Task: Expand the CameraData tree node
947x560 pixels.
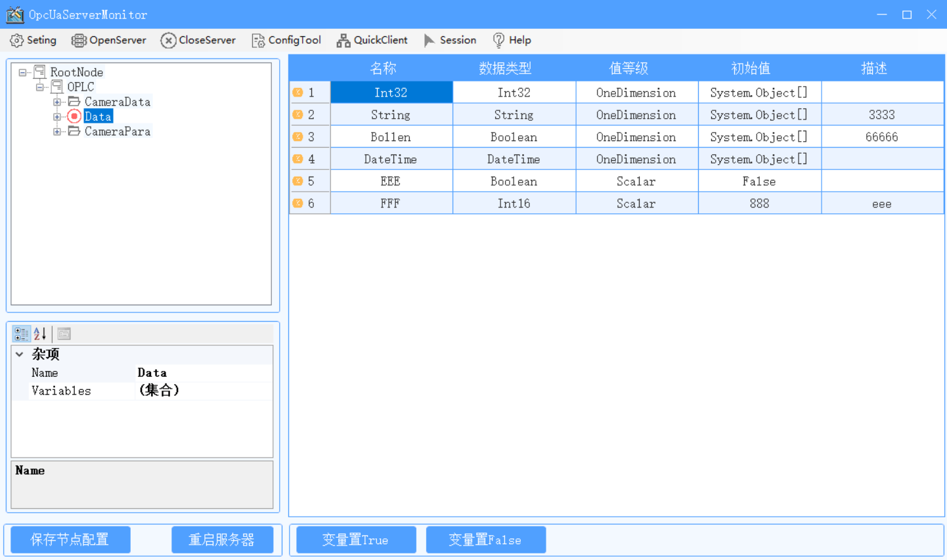Action: tap(57, 102)
